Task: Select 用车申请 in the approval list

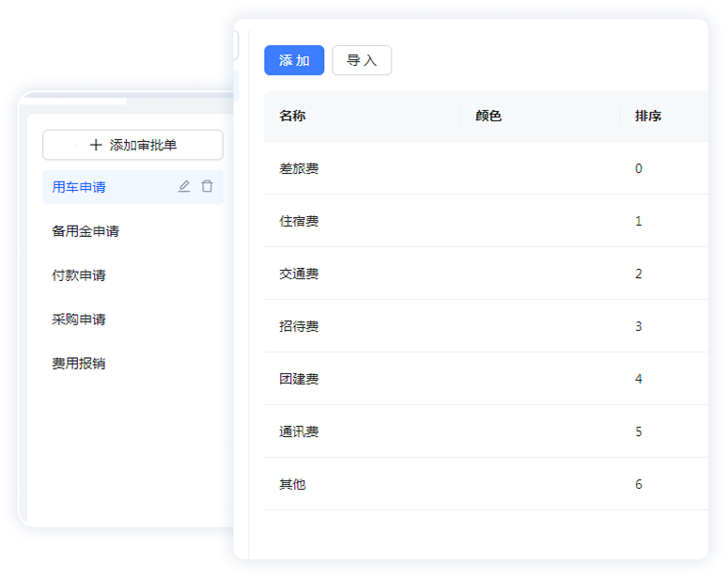Action: pos(79,187)
